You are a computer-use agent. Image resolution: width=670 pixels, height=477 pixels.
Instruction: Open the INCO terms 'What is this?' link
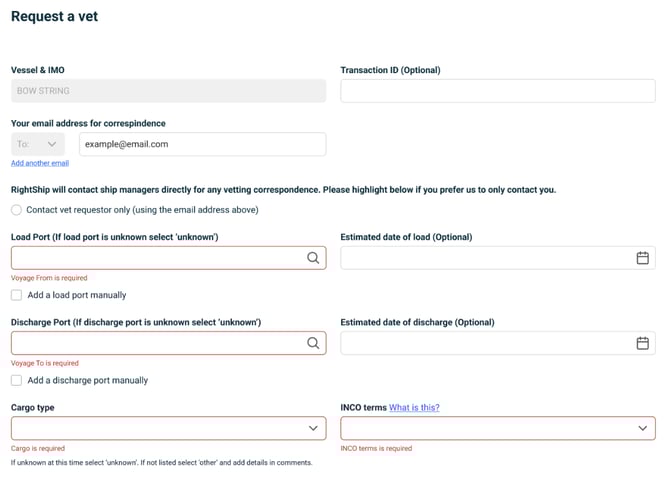414,407
